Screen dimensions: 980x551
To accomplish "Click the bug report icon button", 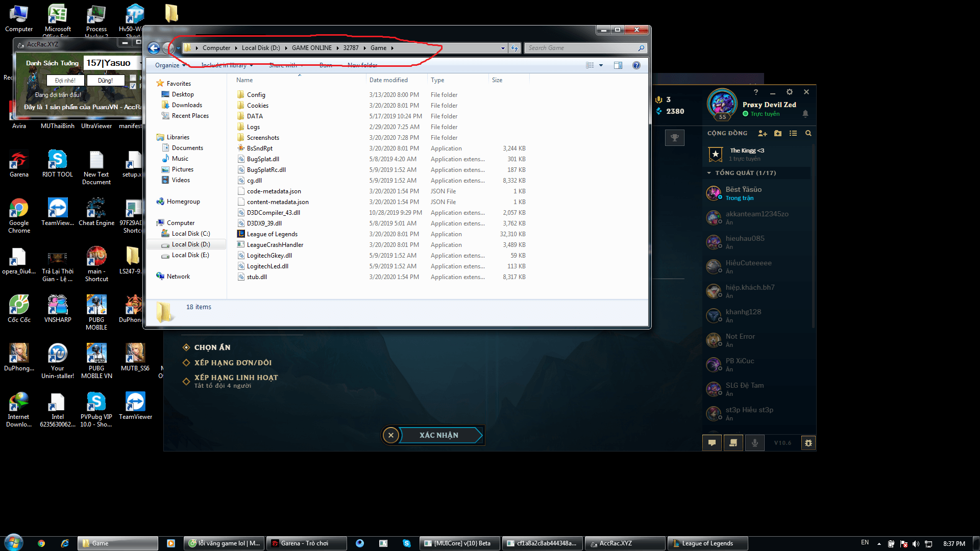I will point(808,443).
